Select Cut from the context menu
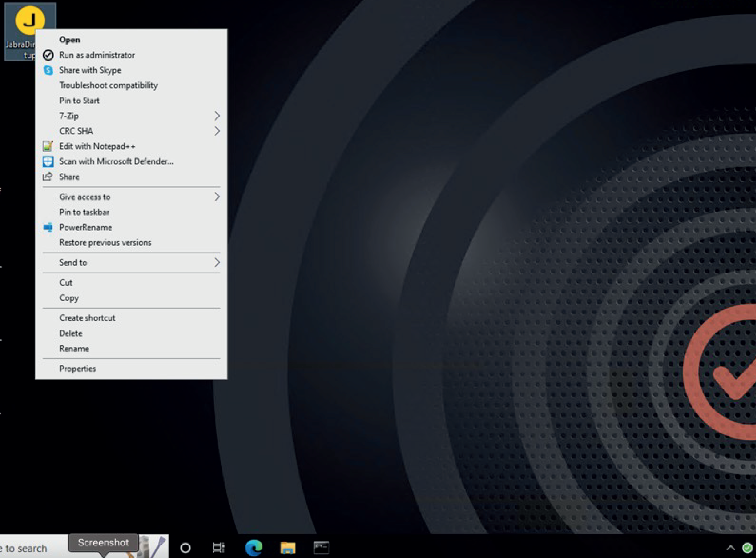Image resolution: width=756 pixels, height=558 pixels. pyautogui.click(x=131, y=283)
